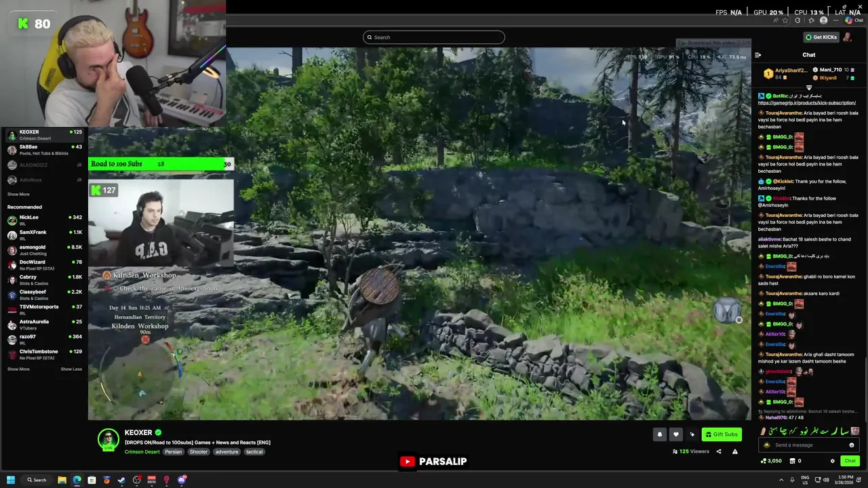Open Microsoft Store from taskbar
Viewport: 868px width, 488px height.
point(92,480)
